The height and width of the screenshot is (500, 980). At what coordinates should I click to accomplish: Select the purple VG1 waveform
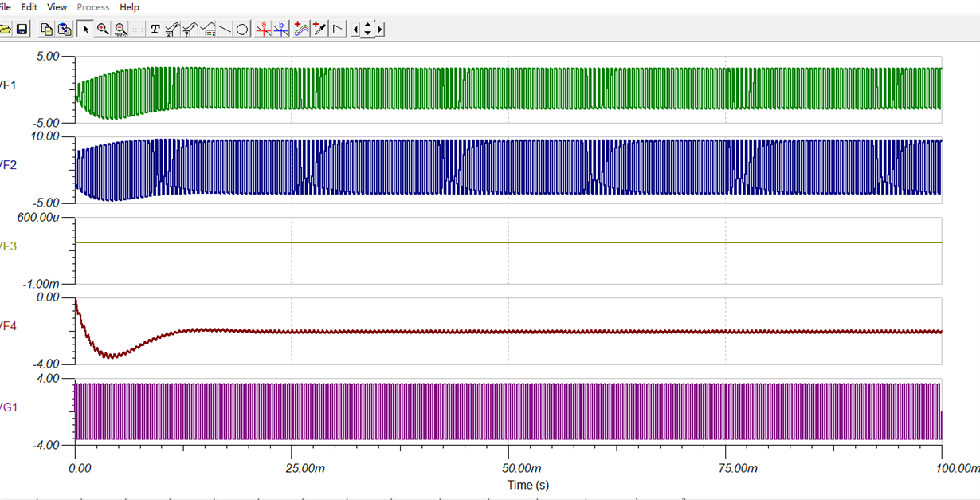click(x=510, y=411)
